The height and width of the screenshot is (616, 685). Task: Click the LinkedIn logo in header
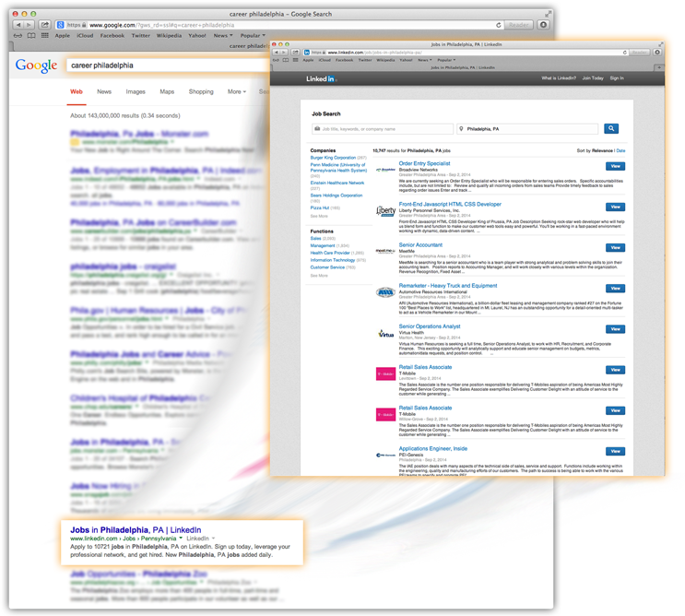pos(321,78)
